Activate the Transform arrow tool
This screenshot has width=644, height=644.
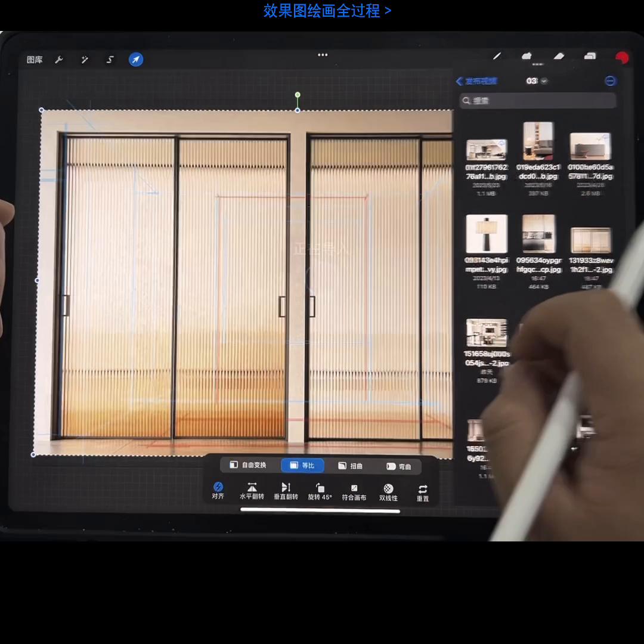136,59
